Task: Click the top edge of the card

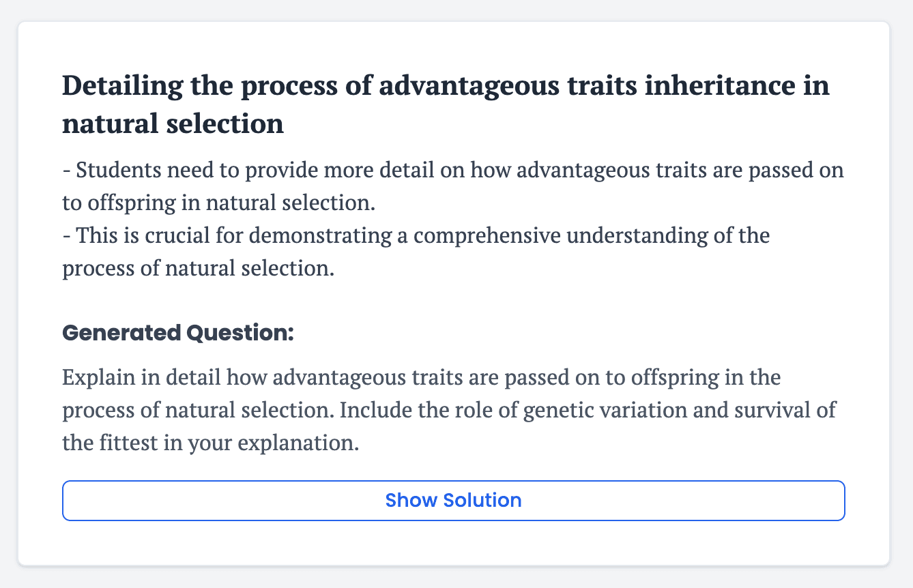Action: [454, 23]
